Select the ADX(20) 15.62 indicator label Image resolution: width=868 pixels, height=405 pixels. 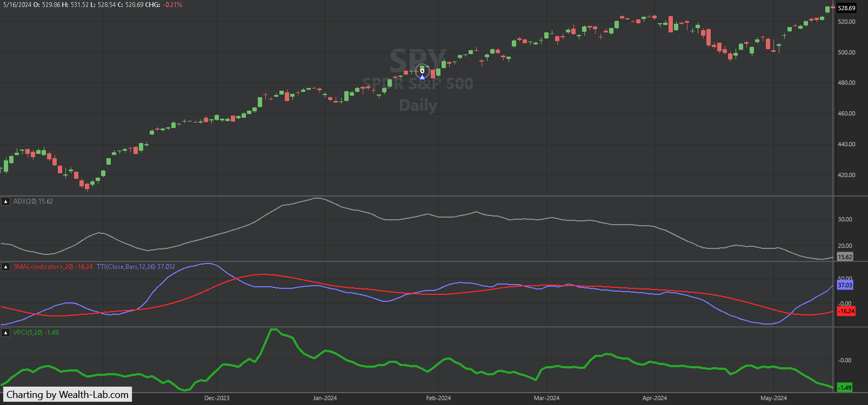(33, 201)
